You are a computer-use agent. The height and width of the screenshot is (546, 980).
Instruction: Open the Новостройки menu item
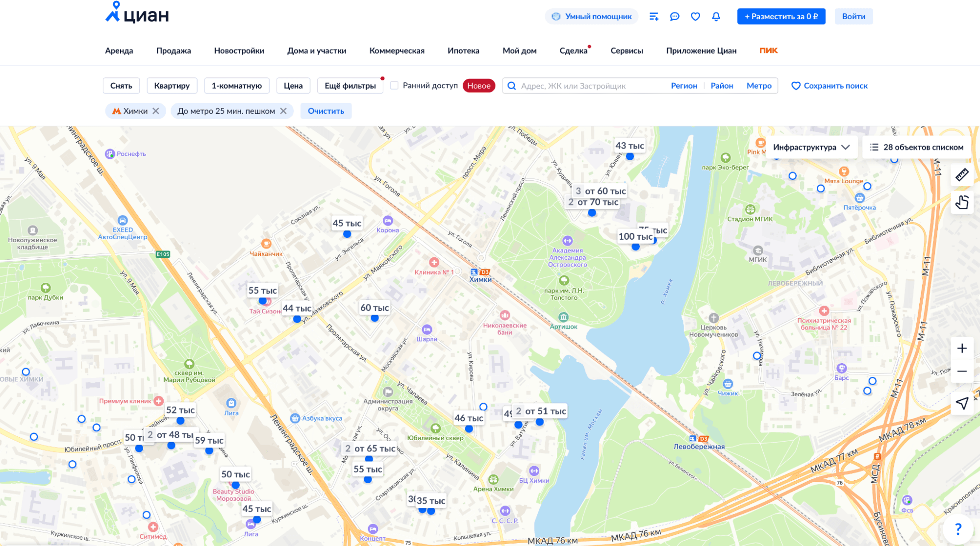(x=239, y=51)
